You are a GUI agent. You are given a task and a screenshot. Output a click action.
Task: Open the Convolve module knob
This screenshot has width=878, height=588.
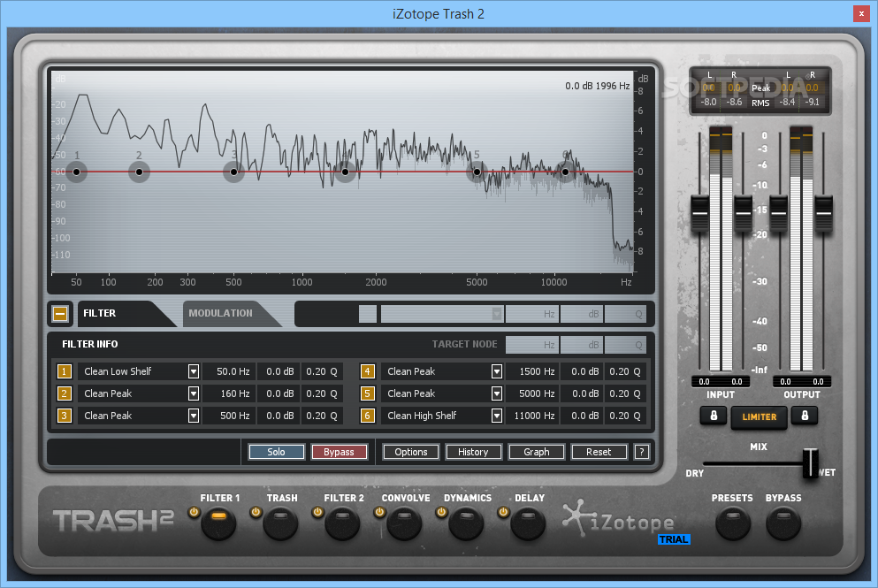(404, 523)
